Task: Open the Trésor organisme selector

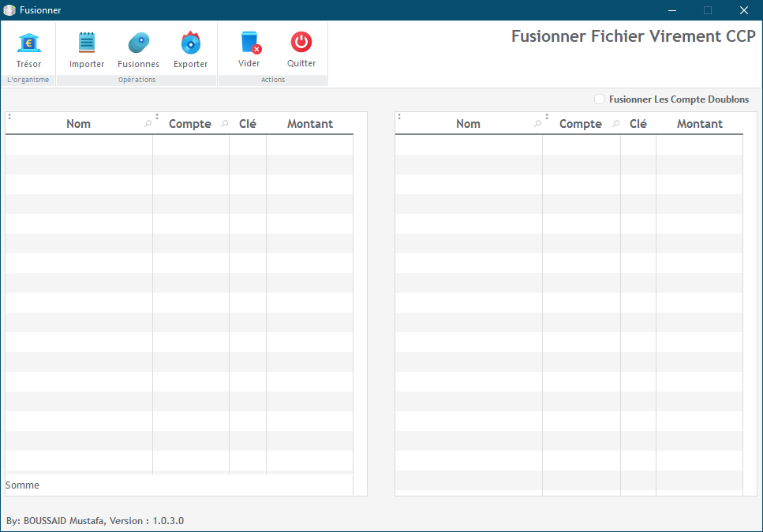Action: [28, 43]
